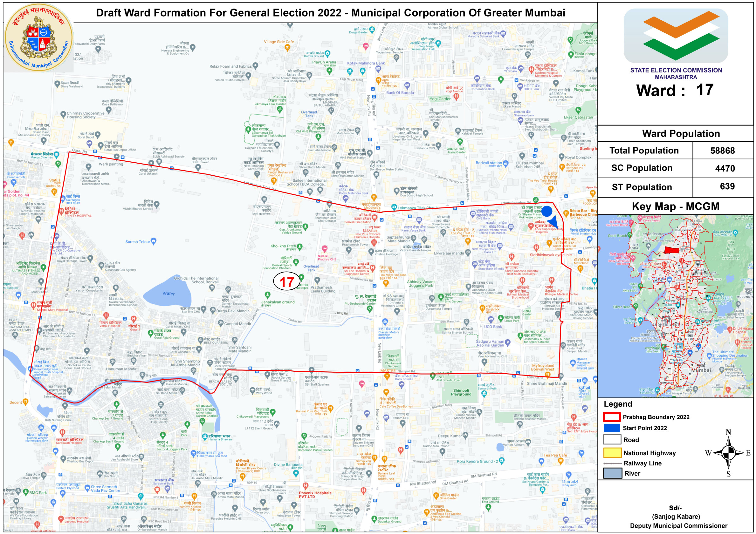Click the Maxus Cinemas map pin

coord(57,154)
